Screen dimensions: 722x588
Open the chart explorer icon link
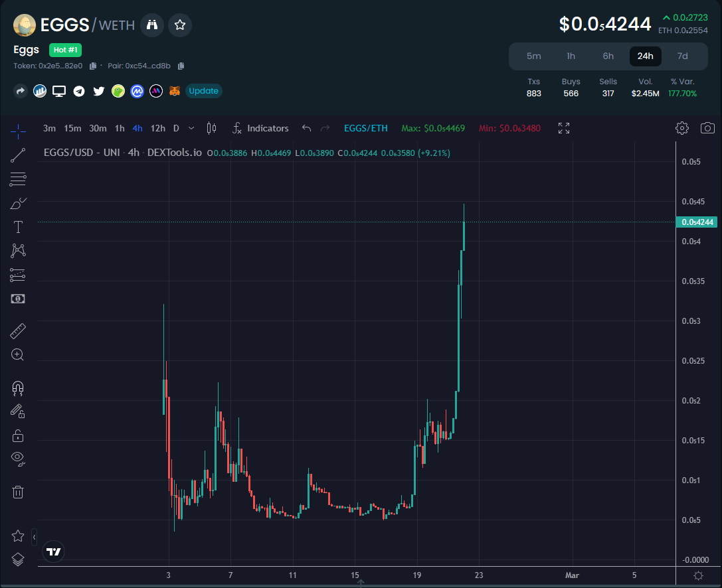point(40,91)
